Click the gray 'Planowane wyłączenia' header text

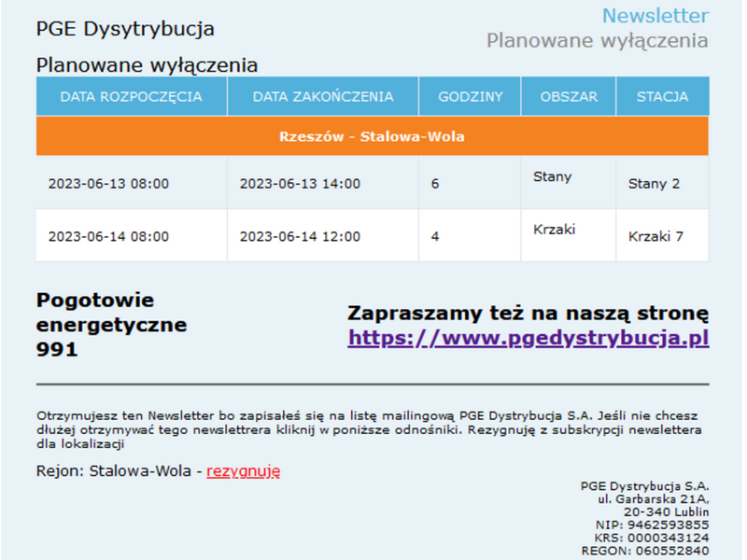(598, 41)
